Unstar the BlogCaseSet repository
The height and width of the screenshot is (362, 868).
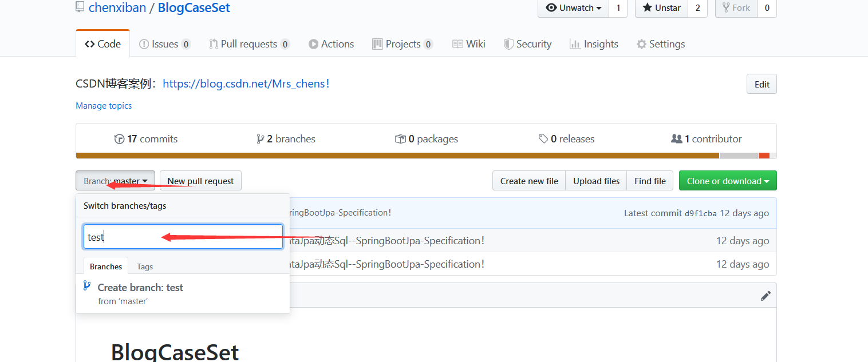click(x=661, y=8)
